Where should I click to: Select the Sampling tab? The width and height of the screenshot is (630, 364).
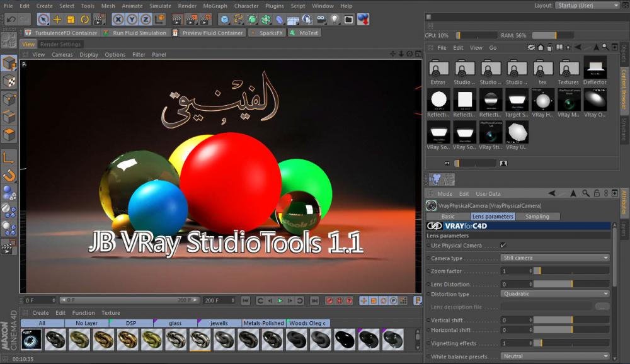pyautogui.click(x=537, y=217)
